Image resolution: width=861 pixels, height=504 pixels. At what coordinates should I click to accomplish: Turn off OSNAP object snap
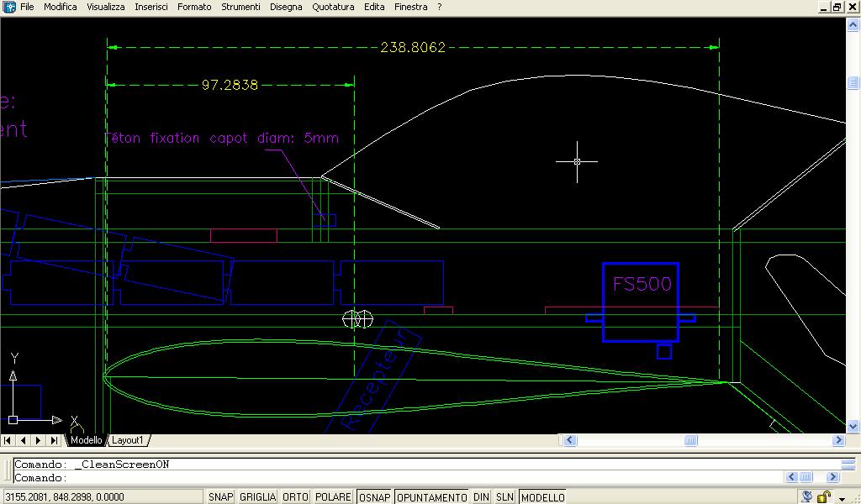coord(374,497)
